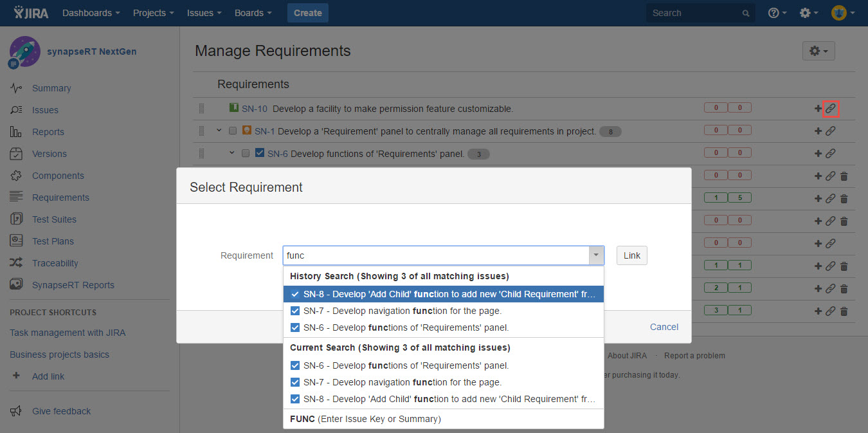Click link icon on row with 2 and 1

(830, 289)
